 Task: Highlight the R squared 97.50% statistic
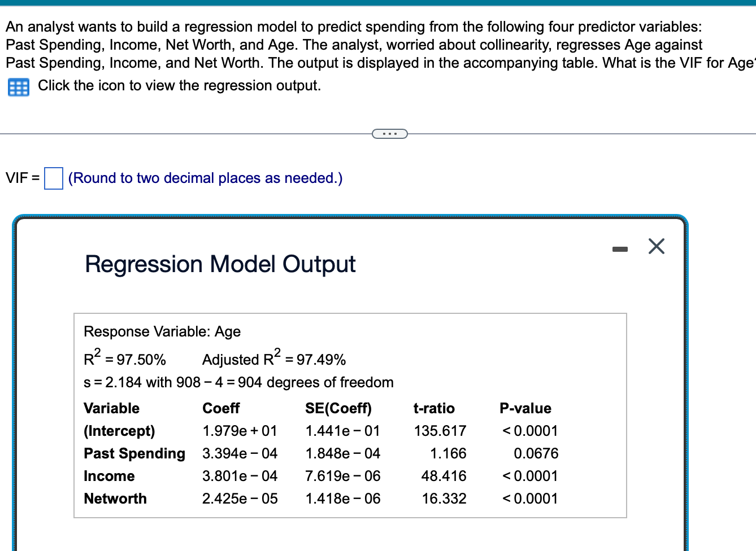pos(124,358)
